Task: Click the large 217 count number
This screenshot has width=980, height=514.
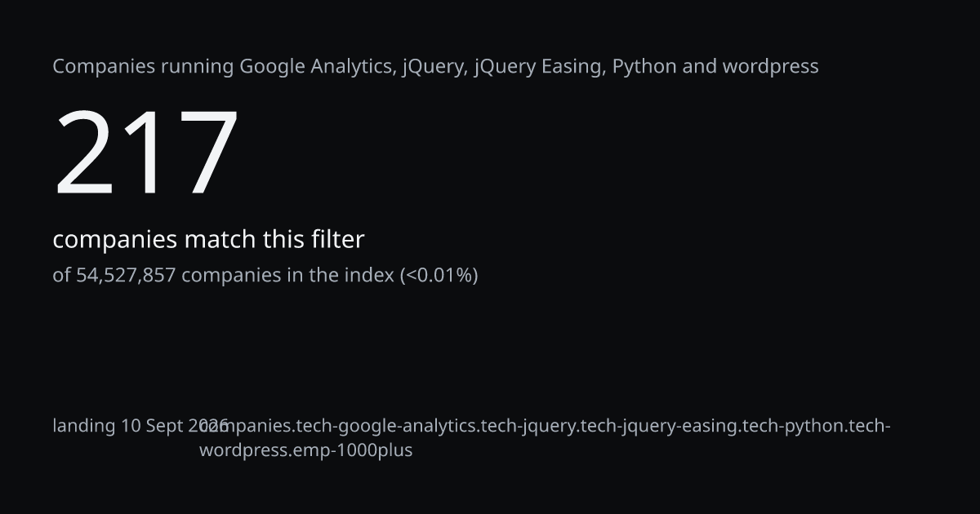Action: 146,153
